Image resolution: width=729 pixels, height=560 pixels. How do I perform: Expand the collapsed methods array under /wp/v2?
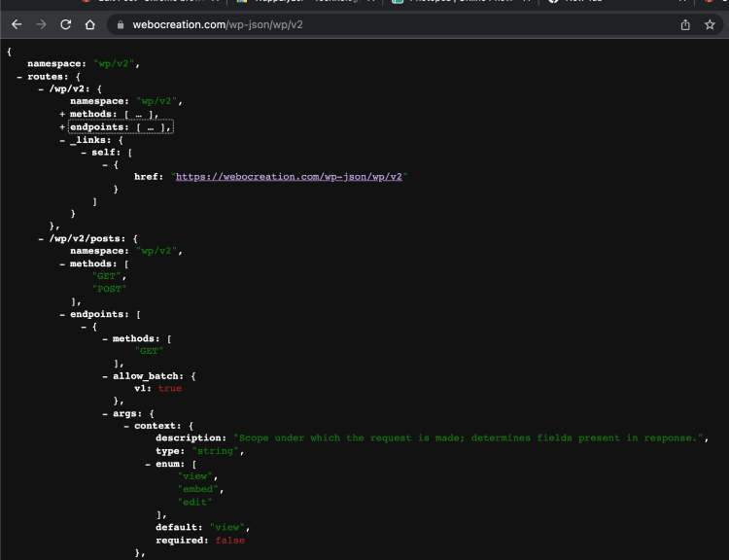coord(62,114)
